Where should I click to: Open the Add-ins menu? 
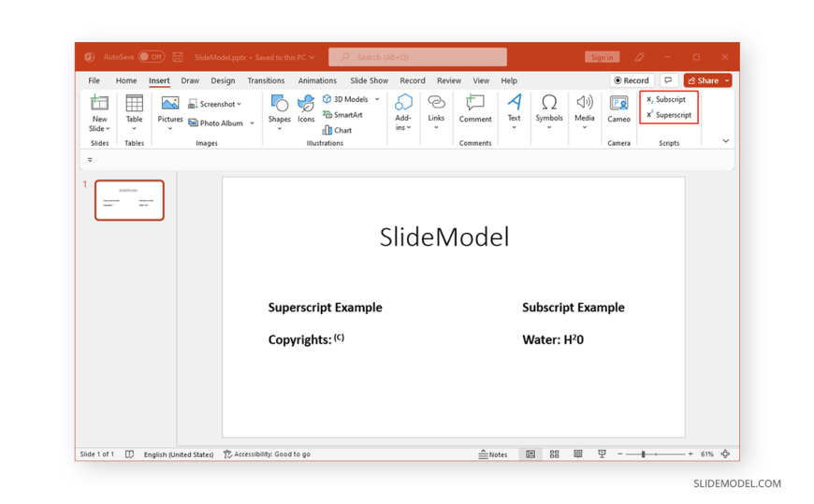pos(403,111)
